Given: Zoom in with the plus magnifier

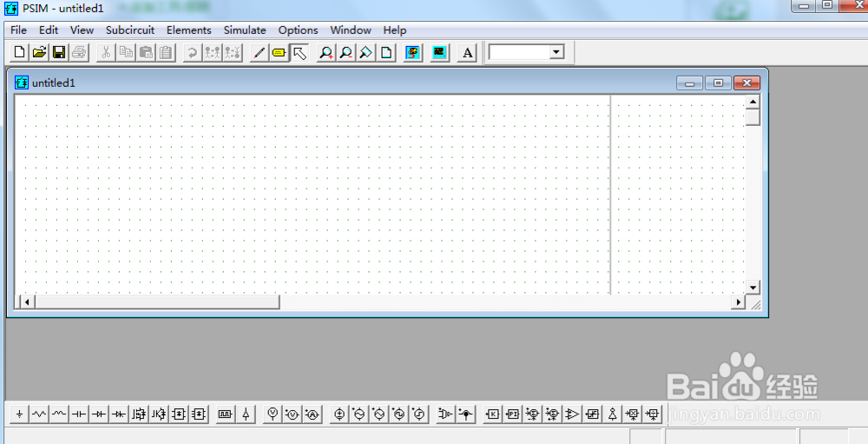Looking at the screenshot, I should click(326, 53).
